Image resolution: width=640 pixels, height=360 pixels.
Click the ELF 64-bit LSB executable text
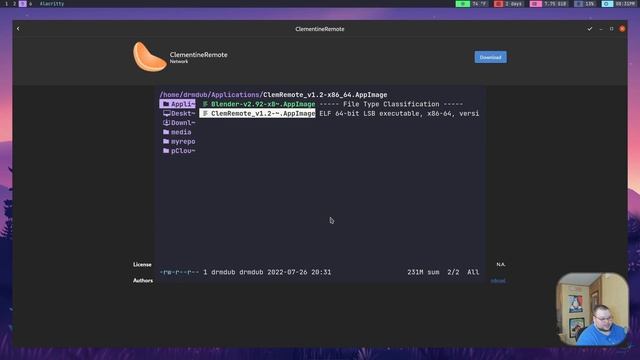point(399,113)
